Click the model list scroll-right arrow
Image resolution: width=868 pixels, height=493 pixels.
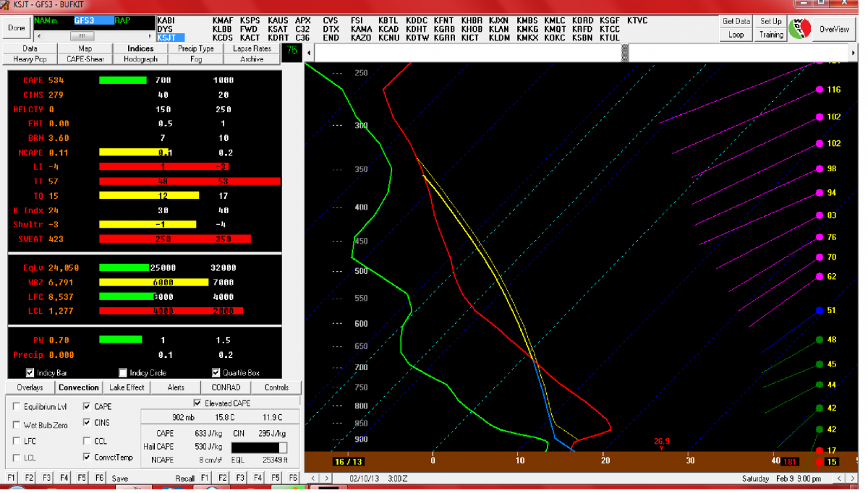150,35
